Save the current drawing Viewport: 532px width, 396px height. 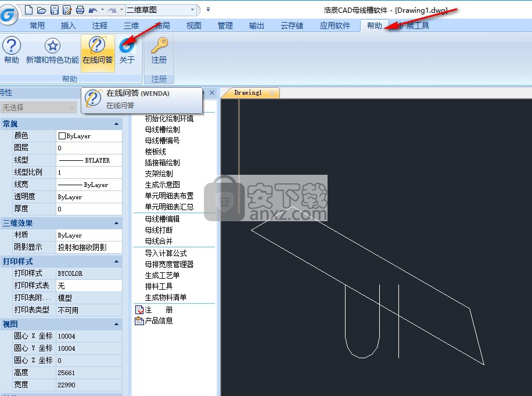[x=54, y=10]
